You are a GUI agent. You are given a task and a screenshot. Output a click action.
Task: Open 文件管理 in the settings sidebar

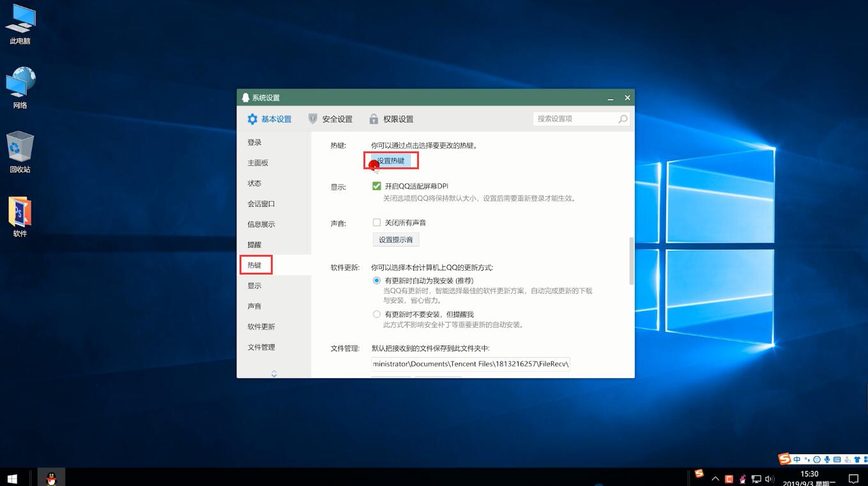274,347
